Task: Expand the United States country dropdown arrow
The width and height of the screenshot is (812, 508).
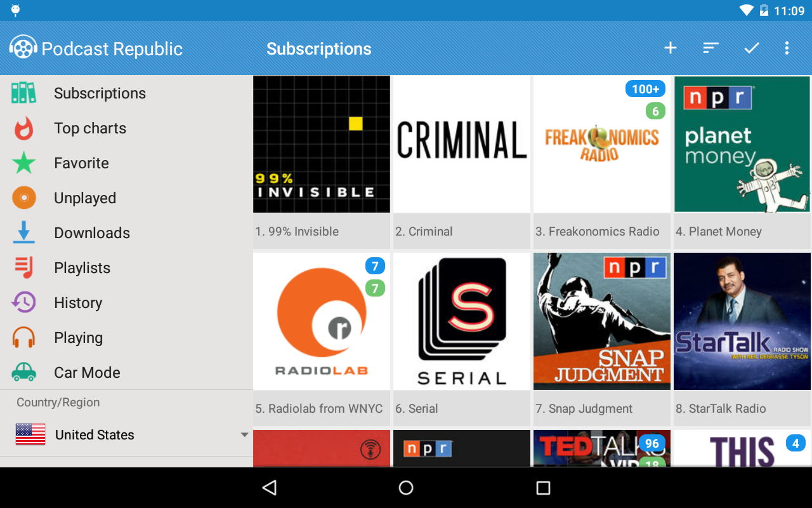Action: tap(244, 435)
